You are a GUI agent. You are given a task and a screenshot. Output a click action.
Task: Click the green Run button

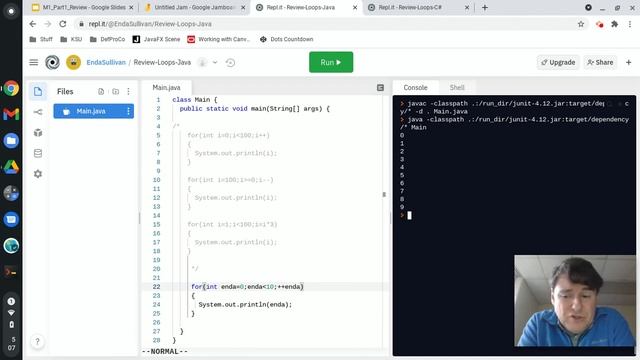coord(331,62)
